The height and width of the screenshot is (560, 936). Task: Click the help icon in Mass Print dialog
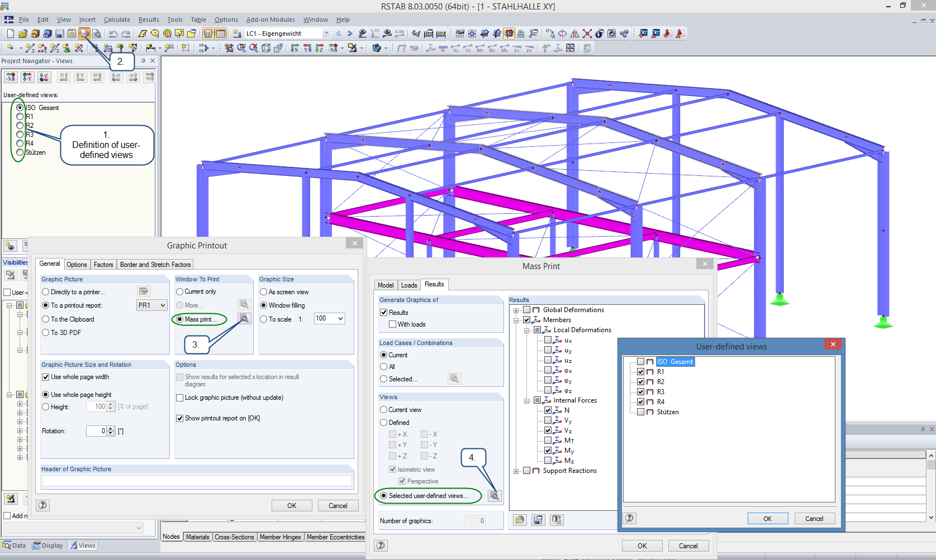tap(381, 545)
